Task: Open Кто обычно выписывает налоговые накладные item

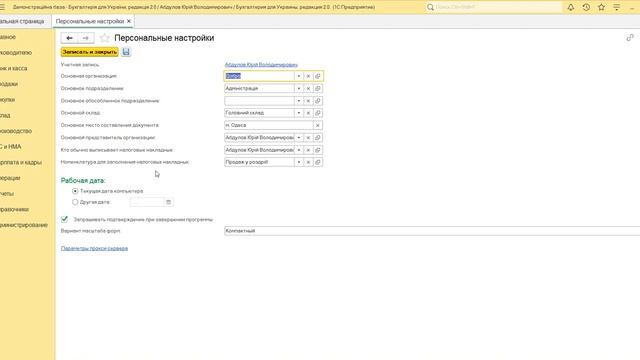Action: (x=318, y=150)
